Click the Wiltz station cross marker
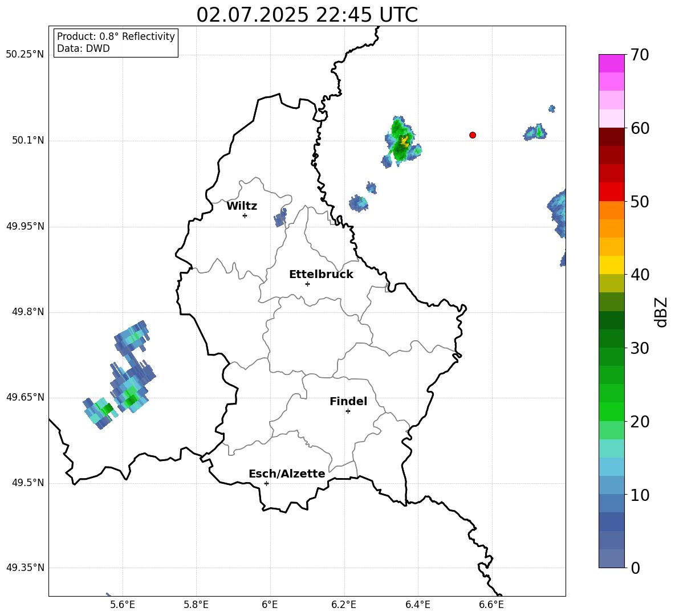Screen dimensions: 675x616 (245, 215)
